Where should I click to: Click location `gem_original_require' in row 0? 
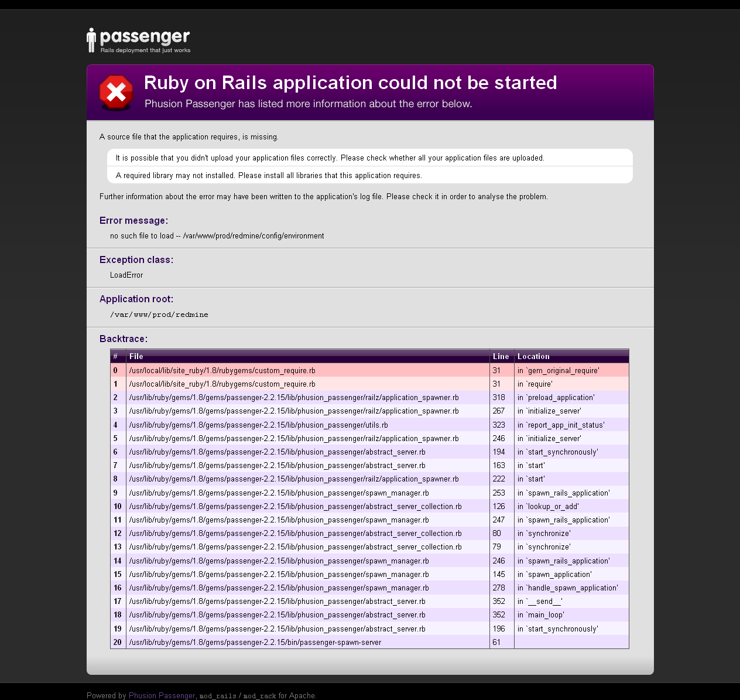[x=558, y=370]
